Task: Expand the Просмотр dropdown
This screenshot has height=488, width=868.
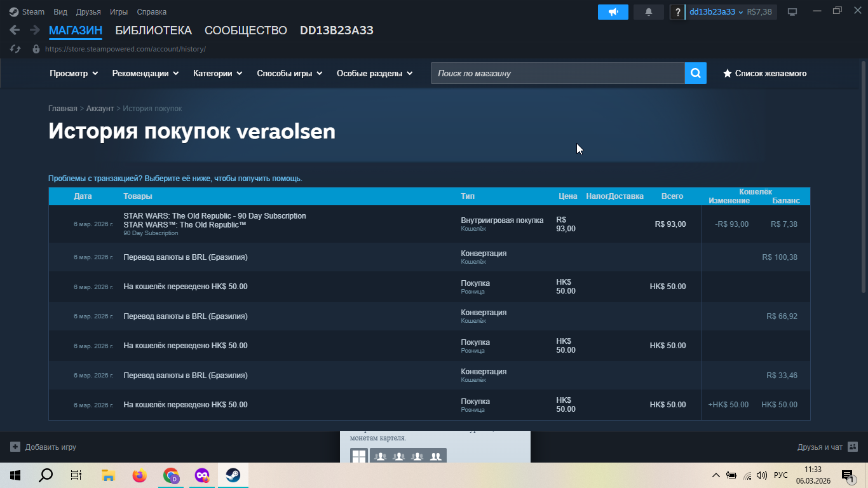Action: [x=74, y=74]
